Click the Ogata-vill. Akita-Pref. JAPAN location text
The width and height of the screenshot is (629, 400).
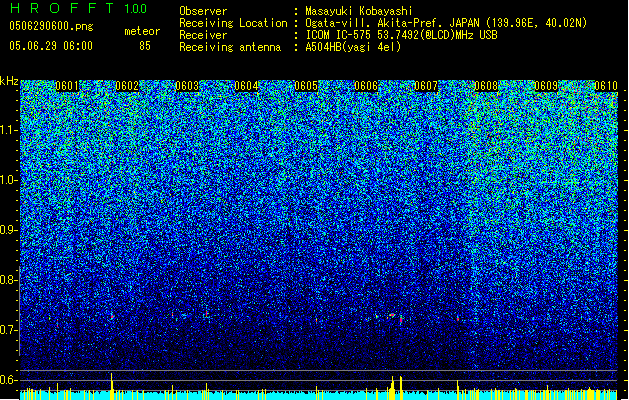(x=446, y=23)
